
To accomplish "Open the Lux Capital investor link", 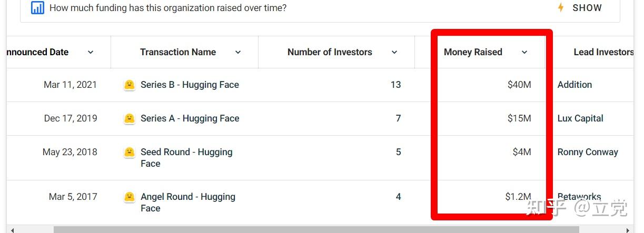I will [580, 118].
